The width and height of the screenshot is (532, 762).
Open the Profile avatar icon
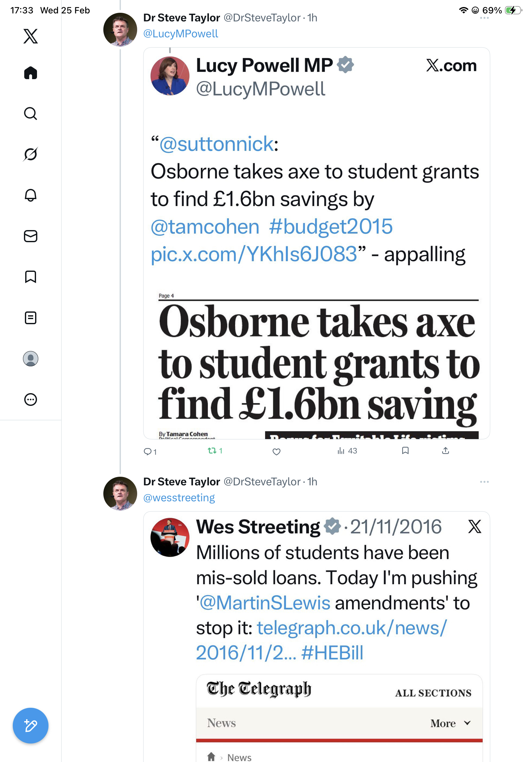[31, 358]
